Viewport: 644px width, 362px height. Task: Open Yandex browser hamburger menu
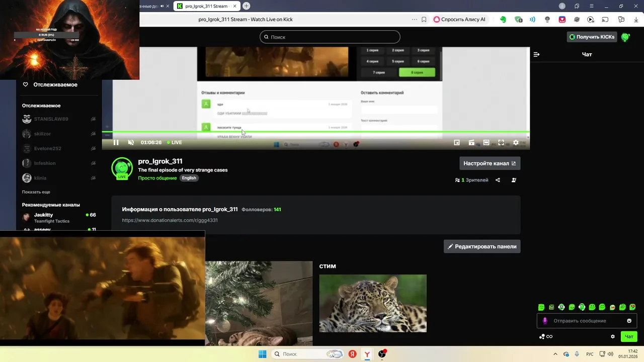point(591,6)
